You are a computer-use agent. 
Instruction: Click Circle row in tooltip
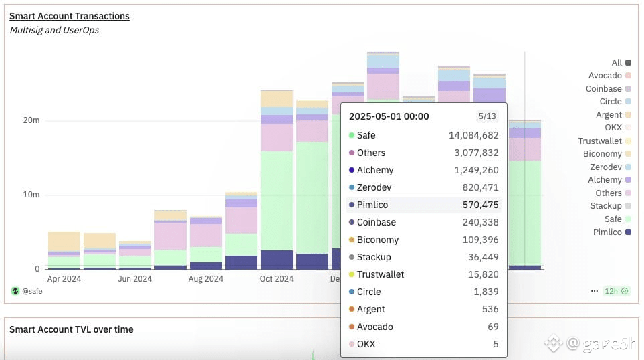click(423, 292)
